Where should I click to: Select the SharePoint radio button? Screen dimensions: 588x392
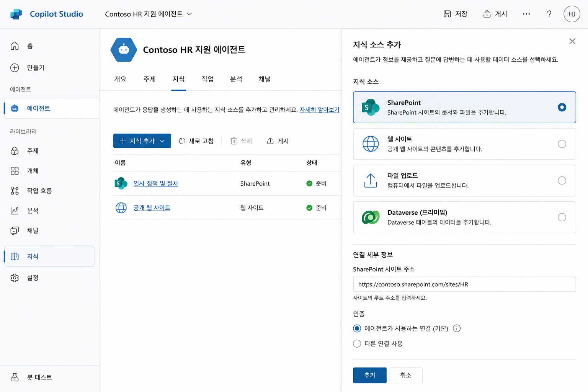click(562, 107)
